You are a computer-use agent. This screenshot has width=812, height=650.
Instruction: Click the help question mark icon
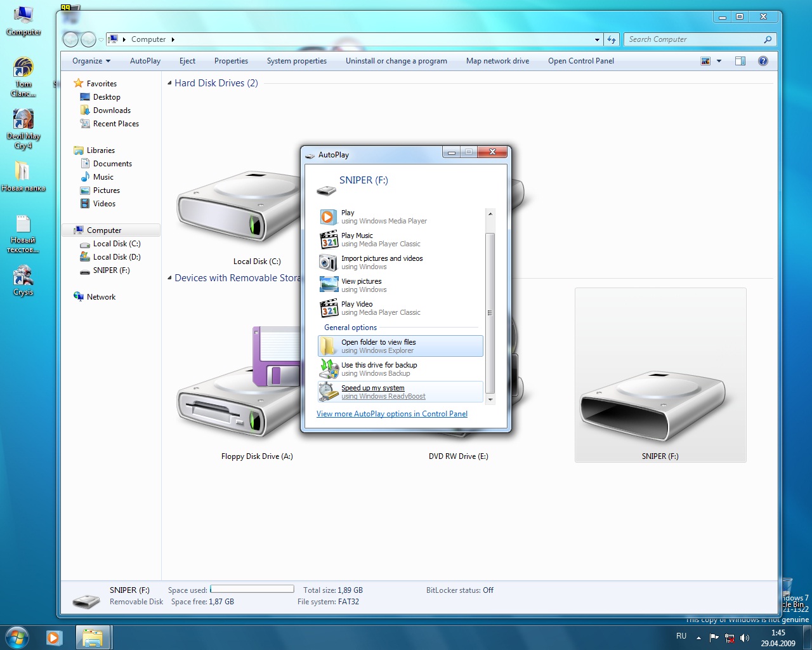[763, 61]
